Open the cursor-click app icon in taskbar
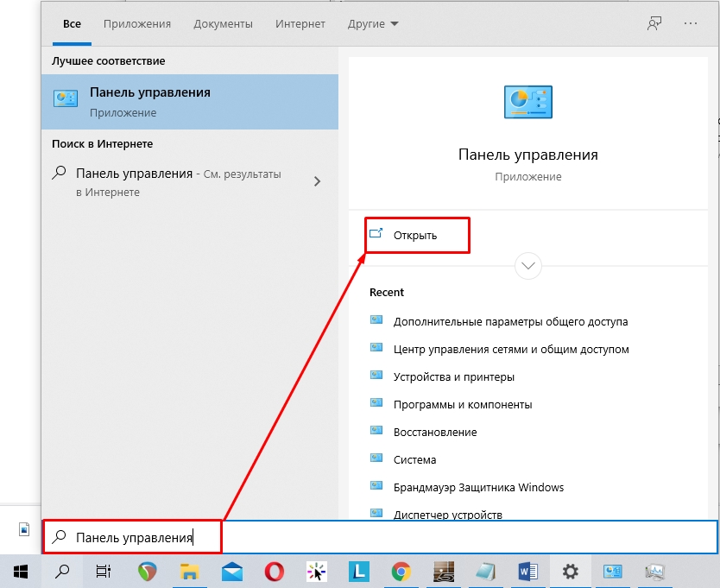This screenshot has height=588, width=720. point(316,572)
